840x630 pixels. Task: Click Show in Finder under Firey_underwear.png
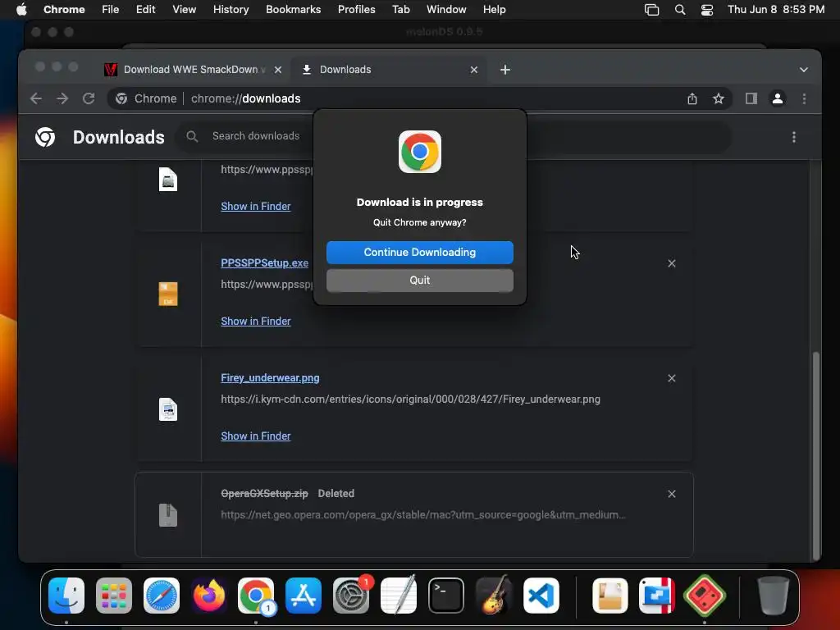(x=256, y=436)
